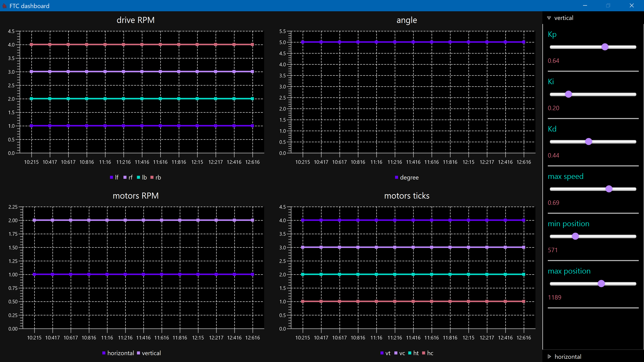Click the rb legend marker in drive RPM
644x362 pixels.
point(152,177)
